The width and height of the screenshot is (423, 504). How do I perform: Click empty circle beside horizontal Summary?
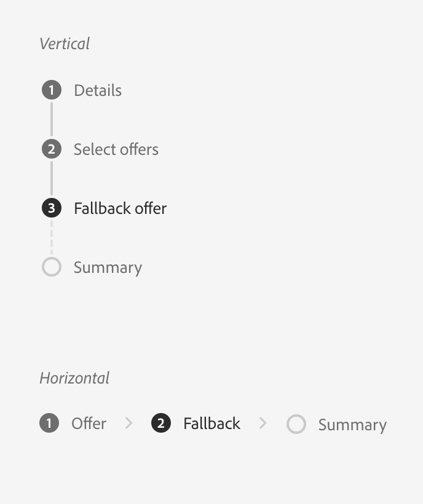click(296, 424)
